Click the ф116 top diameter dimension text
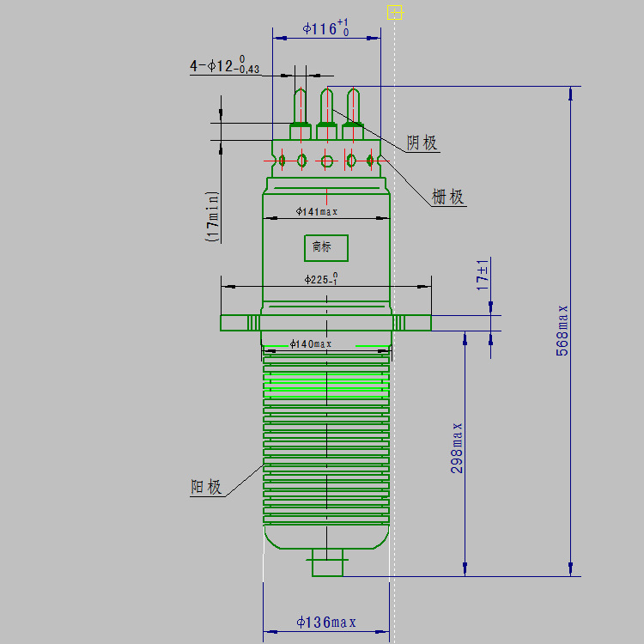This screenshot has height=644, width=644. coord(325,27)
